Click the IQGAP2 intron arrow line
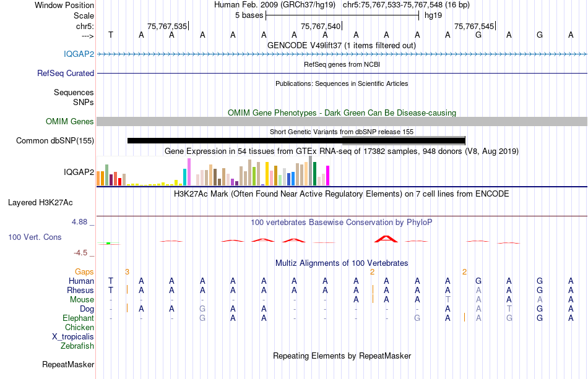Viewport: 588px width, 379px height. pos(342,54)
